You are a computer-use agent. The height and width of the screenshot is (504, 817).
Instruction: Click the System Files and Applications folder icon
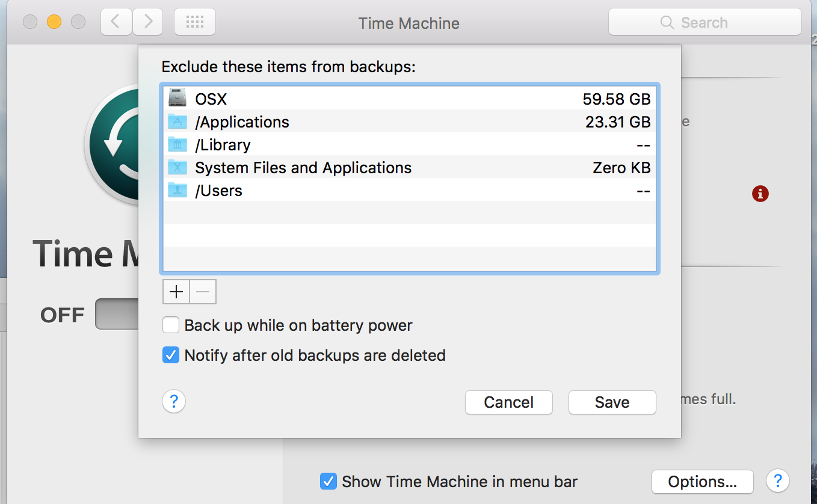tap(177, 167)
